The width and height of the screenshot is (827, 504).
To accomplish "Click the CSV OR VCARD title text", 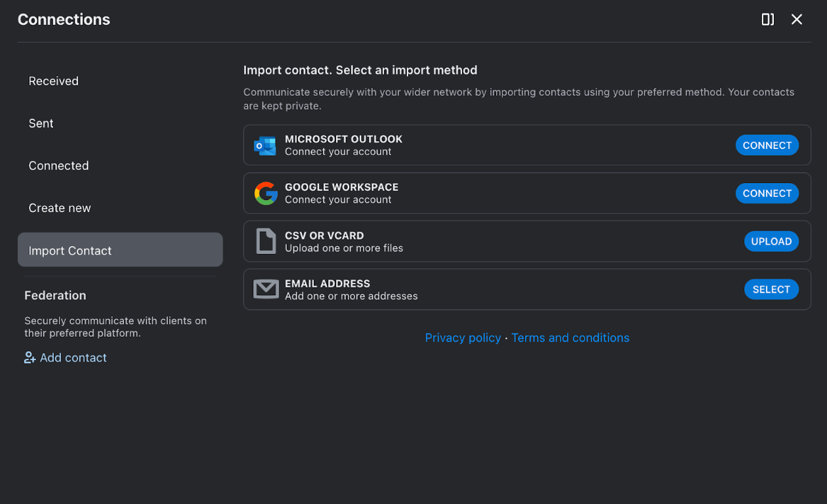I will [324, 236].
